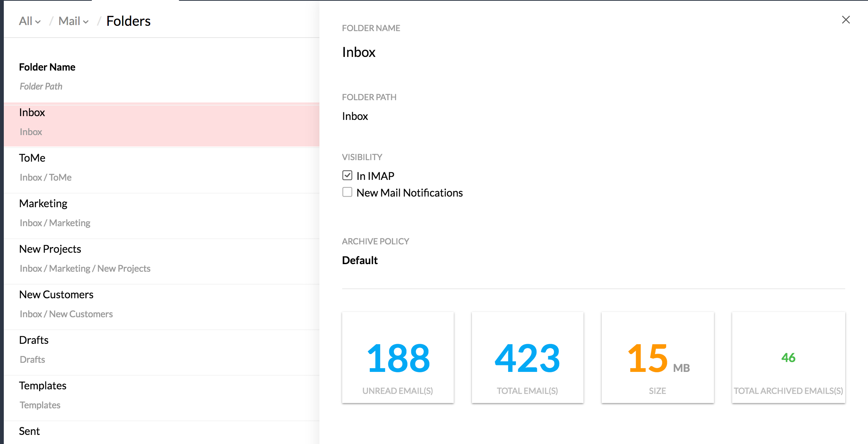
Task: Toggle the In IMAP checkbox
Action: [347, 175]
